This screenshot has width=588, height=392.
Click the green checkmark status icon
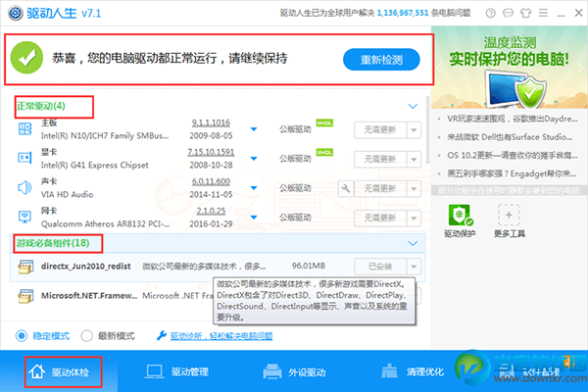[x=26, y=58]
